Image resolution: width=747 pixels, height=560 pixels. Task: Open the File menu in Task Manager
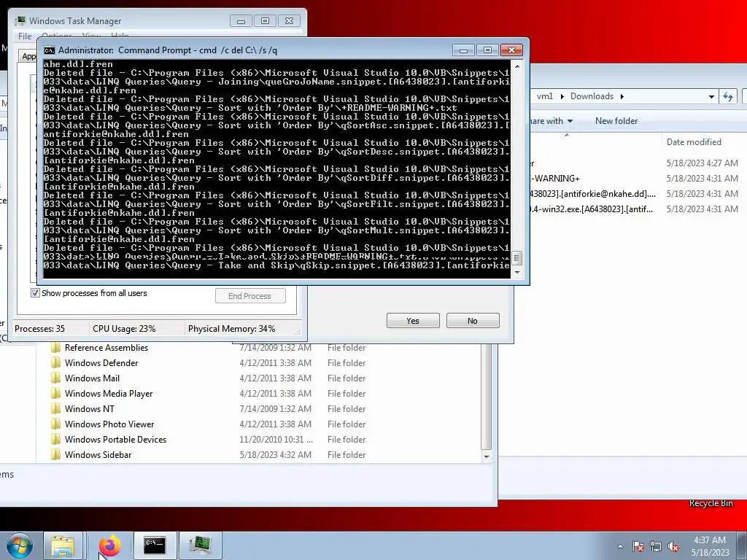click(25, 36)
